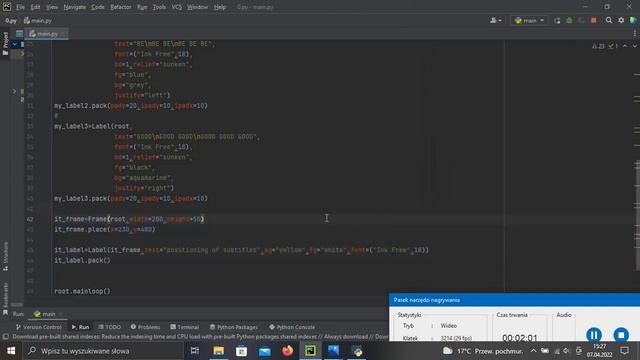Open the Python app taskbar icon

pos(357,351)
